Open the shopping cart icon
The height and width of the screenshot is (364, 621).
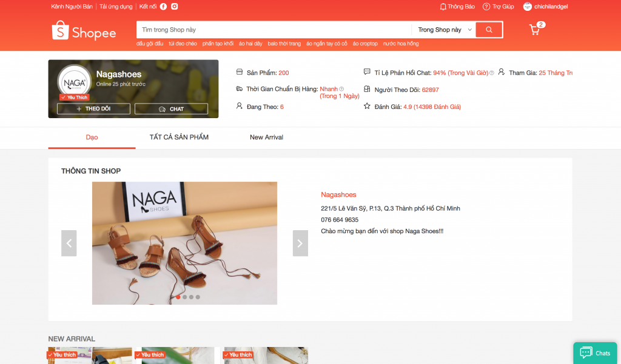point(535,30)
